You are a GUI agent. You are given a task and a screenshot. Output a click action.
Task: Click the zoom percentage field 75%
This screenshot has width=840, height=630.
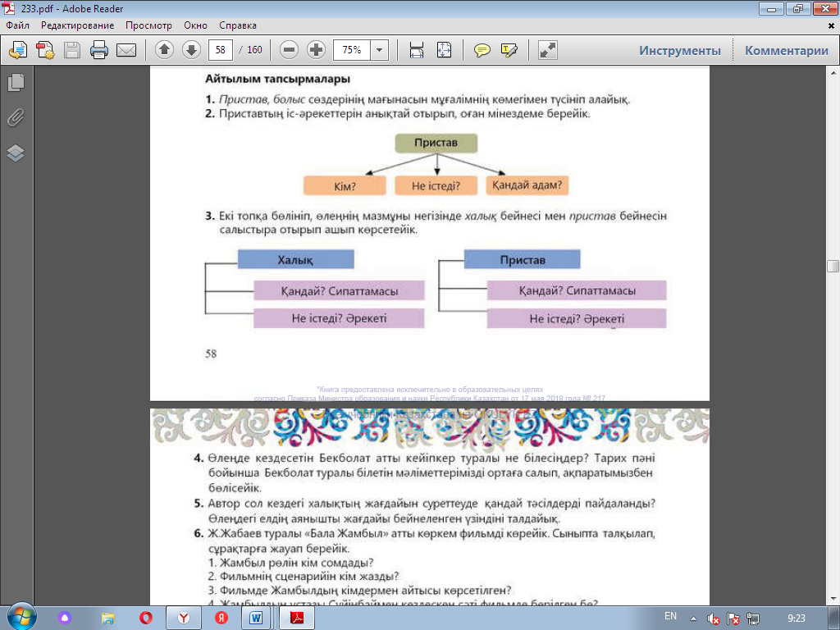pyautogui.click(x=351, y=50)
